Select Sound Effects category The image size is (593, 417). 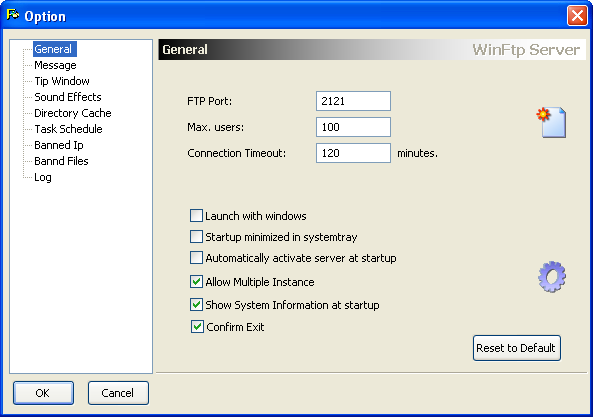(x=68, y=97)
